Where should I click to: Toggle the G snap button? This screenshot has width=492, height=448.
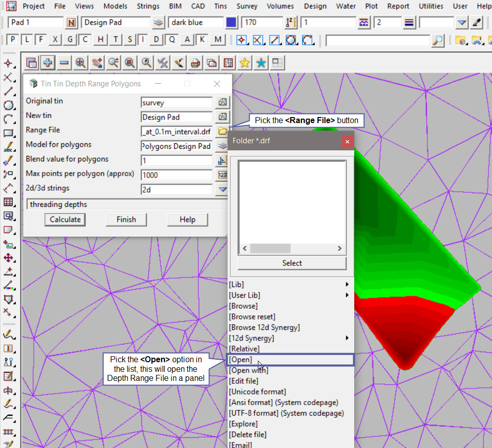point(70,40)
